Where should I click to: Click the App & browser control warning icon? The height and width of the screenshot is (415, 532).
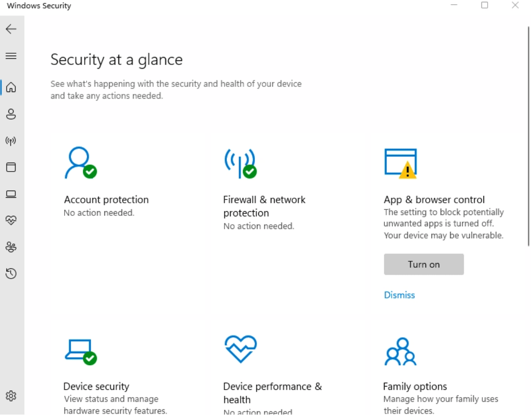(401, 163)
